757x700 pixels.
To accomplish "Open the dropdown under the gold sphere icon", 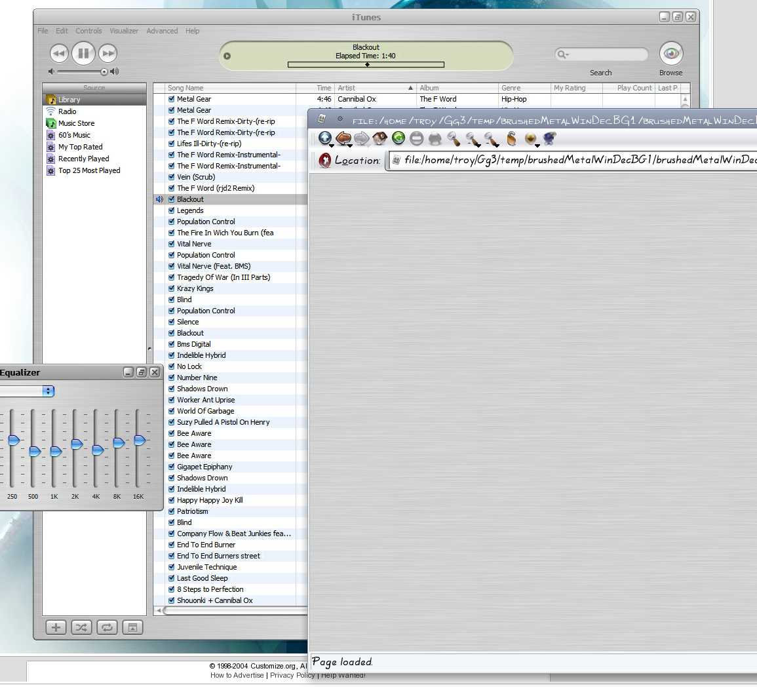I will pos(537,146).
